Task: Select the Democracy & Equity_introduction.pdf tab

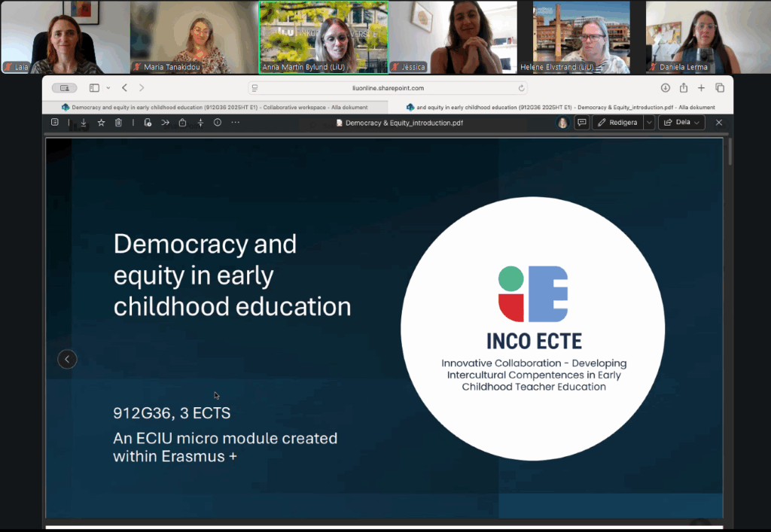Action: (560, 107)
